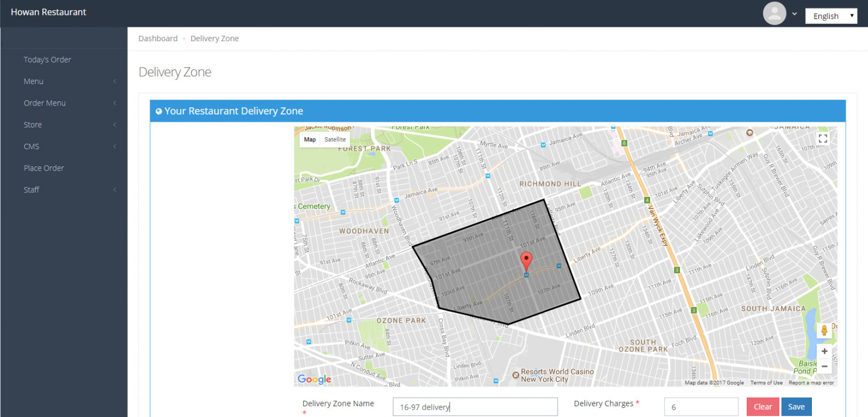Open map Terms of Use link
This screenshot has width=868, height=417.
click(767, 383)
